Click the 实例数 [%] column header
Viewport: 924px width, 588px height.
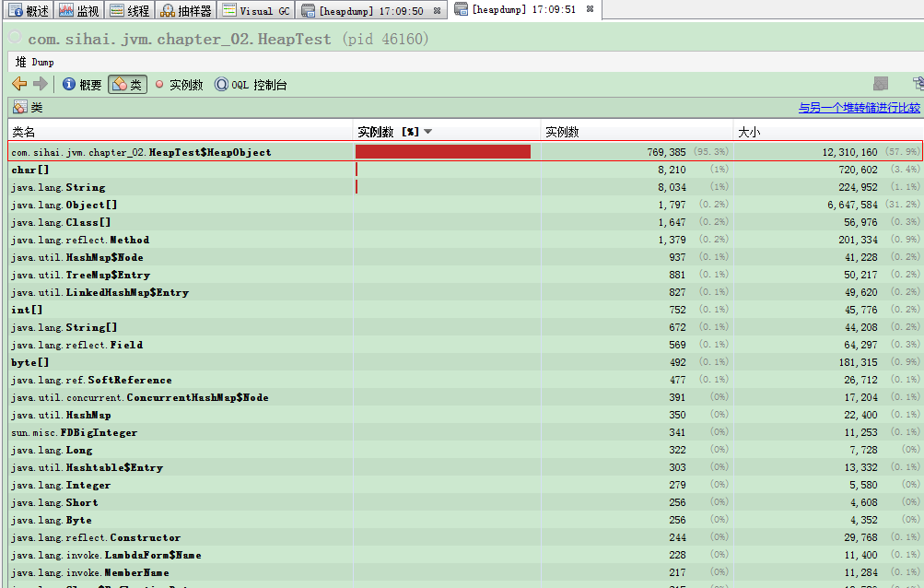click(x=447, y=132)
